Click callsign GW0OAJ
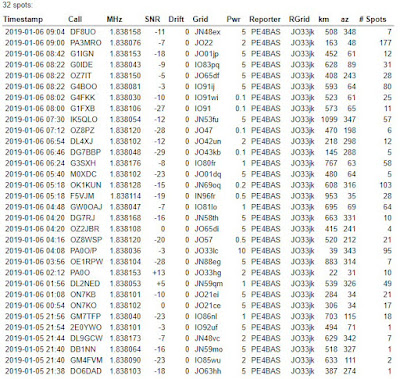The image size is (400, 379). (86, 207)
